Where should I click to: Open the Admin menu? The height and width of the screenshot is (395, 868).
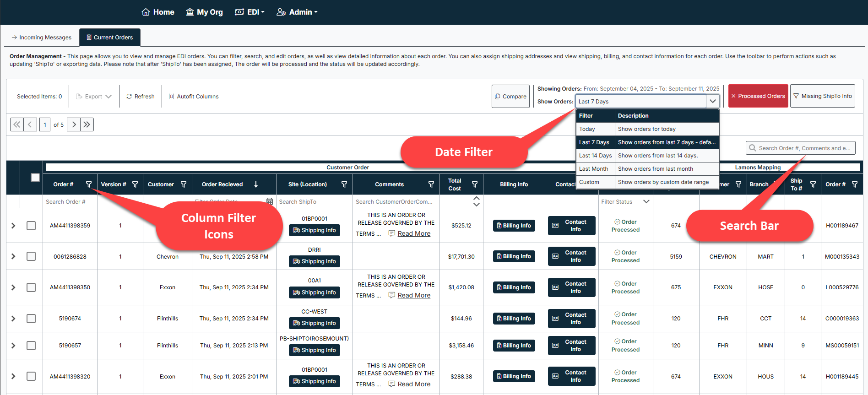point(297,12)
